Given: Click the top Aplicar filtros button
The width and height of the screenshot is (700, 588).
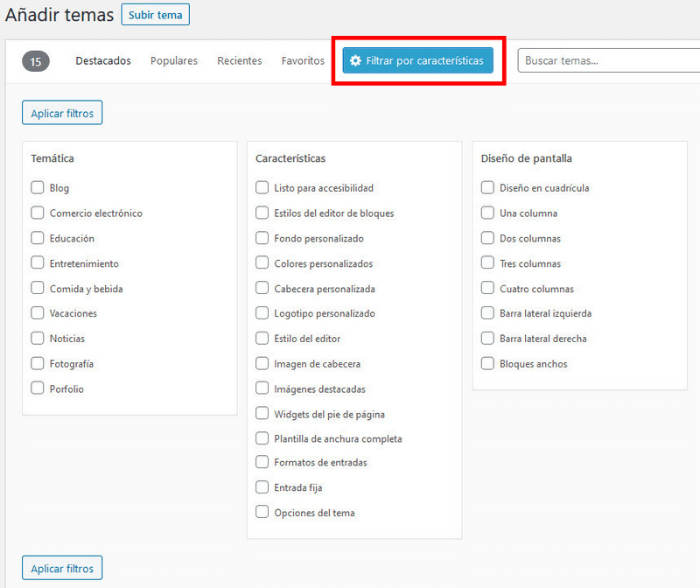Looking at the screenshot, I should pos(61,112).
